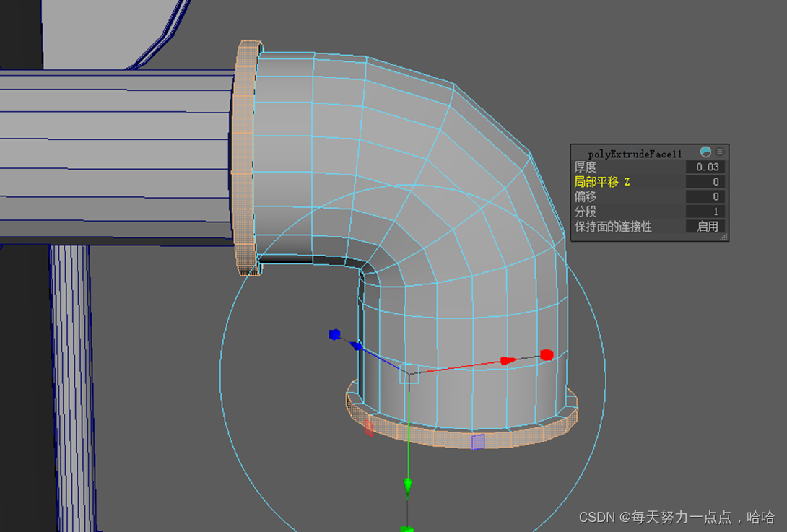The image size is (787, 532).
Task: Grab the in-view editor resize grip corner
Action: point(723,237)
